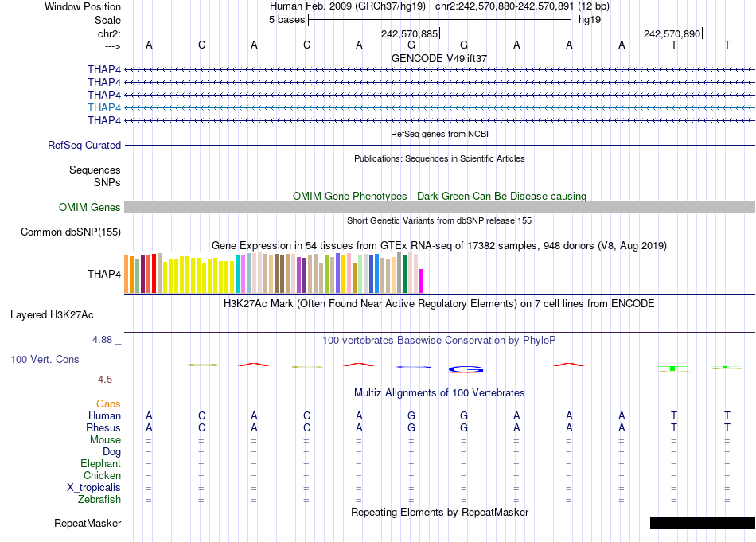Image resolution: width=756 pixels, height=542 pixels.
Task: Click the 100 Vert. Cons label
Action: (x=45, y=359)
